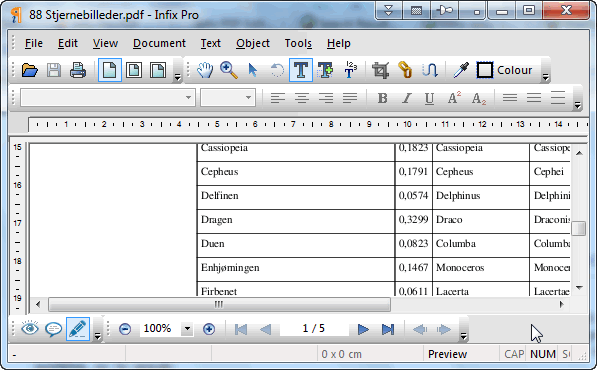Expand the mode toolbar overflow arrow
This screenshot has width=597, height=370.
(97, 336)
